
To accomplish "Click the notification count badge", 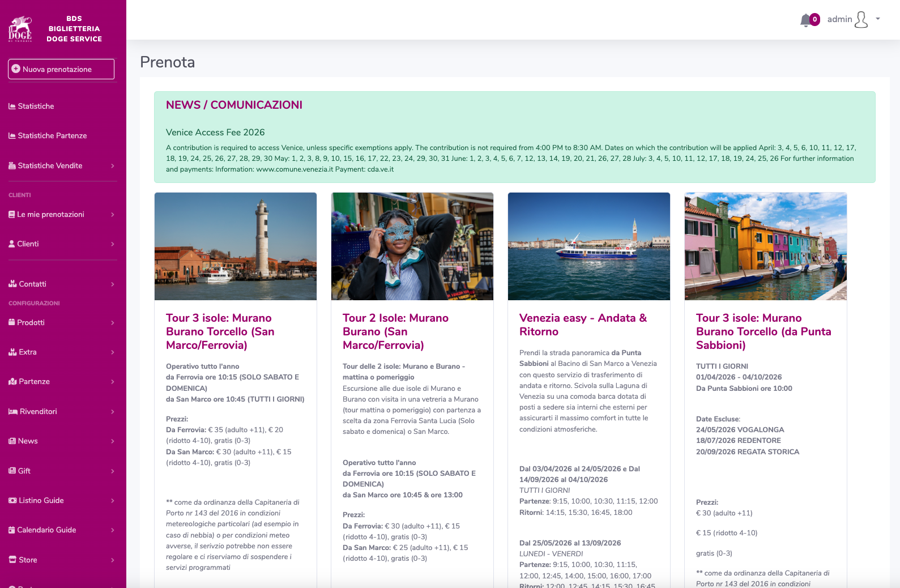I will 814,19.
